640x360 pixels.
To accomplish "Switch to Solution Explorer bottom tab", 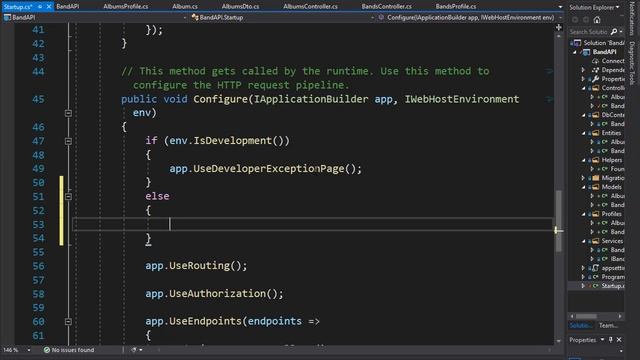I will [580, 325].
